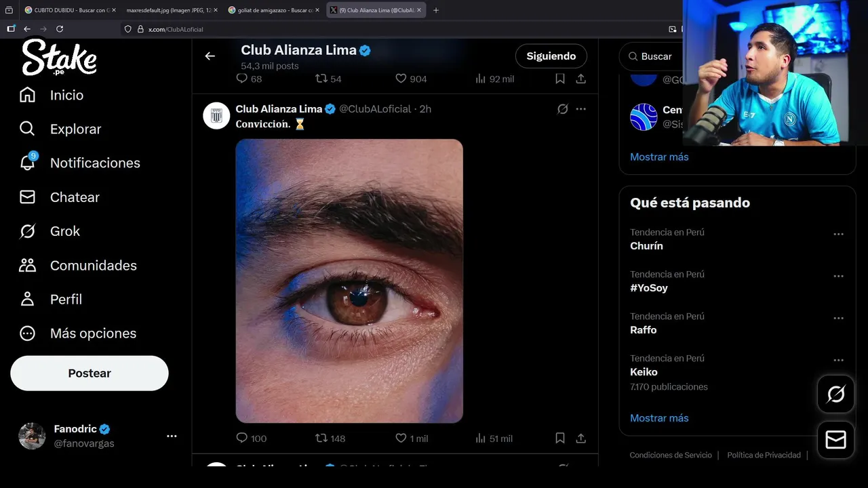868x488 pixels.
Task: Open account menu dots beside Fanodric
Action: (172, 436)
